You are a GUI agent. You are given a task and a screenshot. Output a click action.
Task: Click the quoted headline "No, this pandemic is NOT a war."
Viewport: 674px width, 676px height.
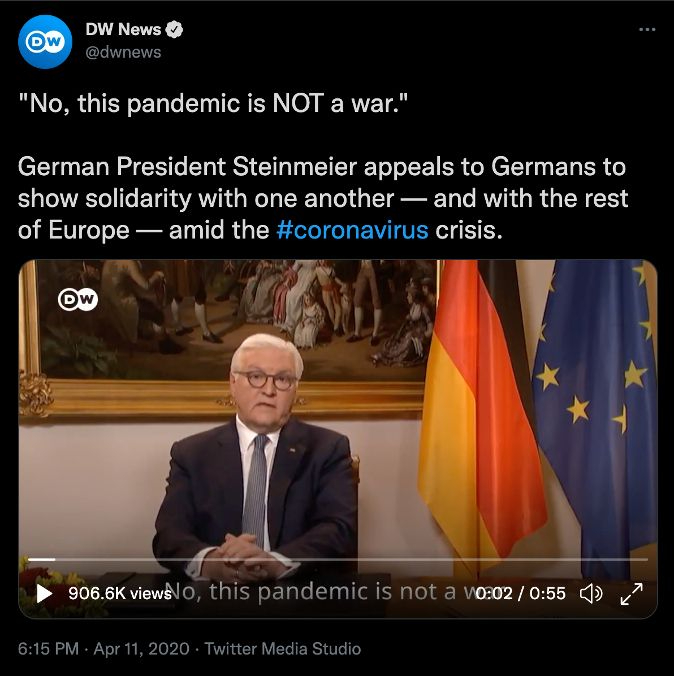point(213,103)
